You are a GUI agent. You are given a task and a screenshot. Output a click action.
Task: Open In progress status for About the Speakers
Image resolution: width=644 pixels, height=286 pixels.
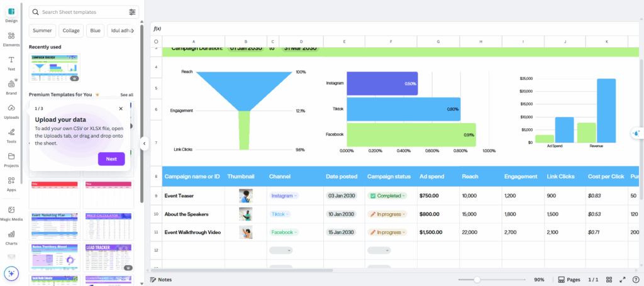point(387,214)
